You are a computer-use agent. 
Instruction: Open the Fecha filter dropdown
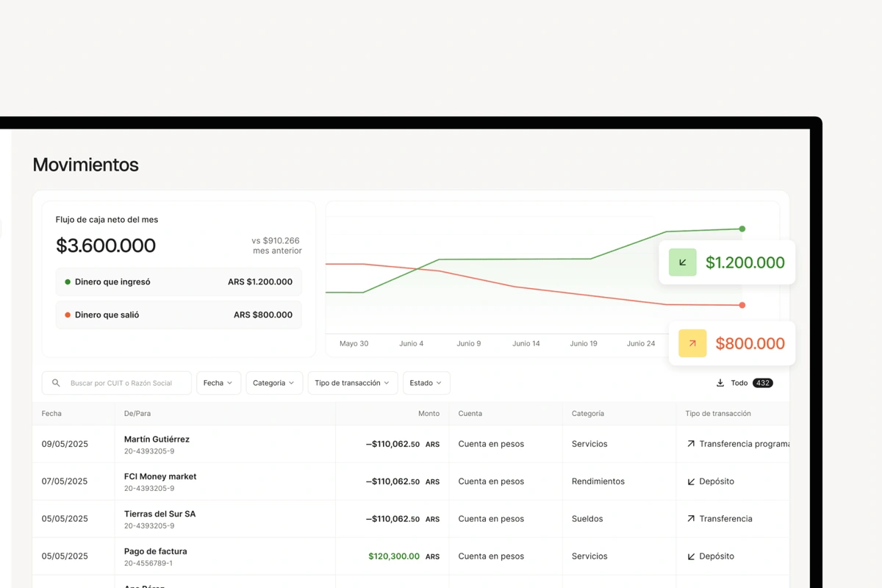click(x=218, y=383)
